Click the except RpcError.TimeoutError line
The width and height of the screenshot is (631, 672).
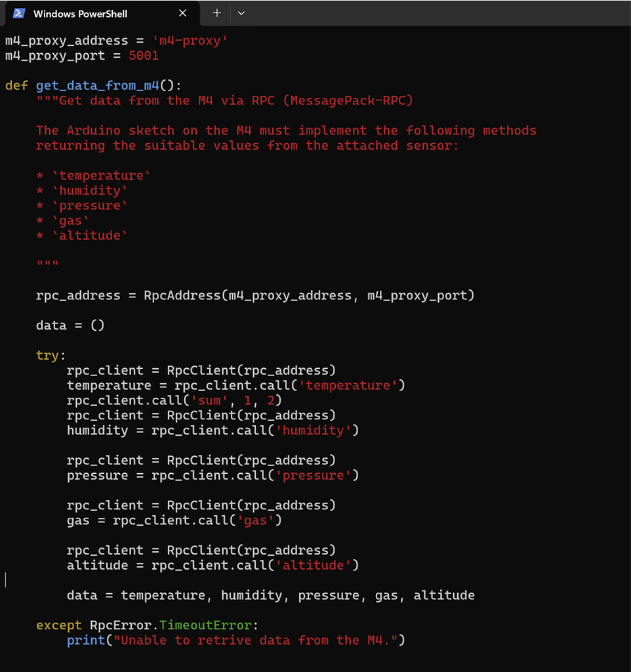[x=146, y=625]
